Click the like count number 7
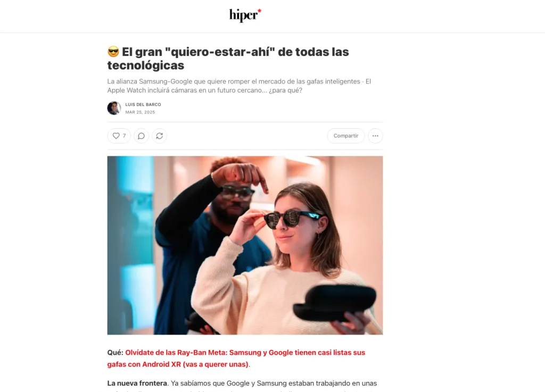The image size is (545, 392). 124,136
